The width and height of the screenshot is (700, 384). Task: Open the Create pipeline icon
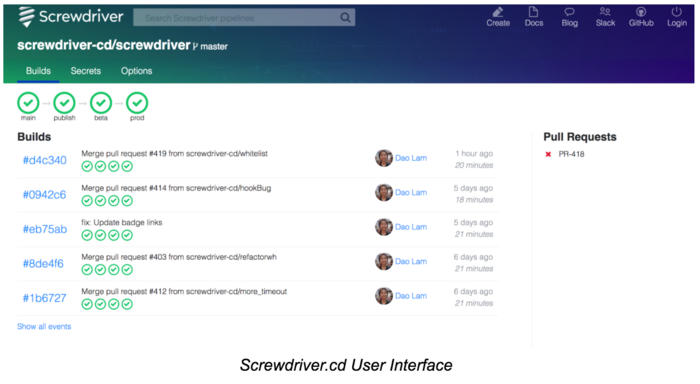coord(498,12)
